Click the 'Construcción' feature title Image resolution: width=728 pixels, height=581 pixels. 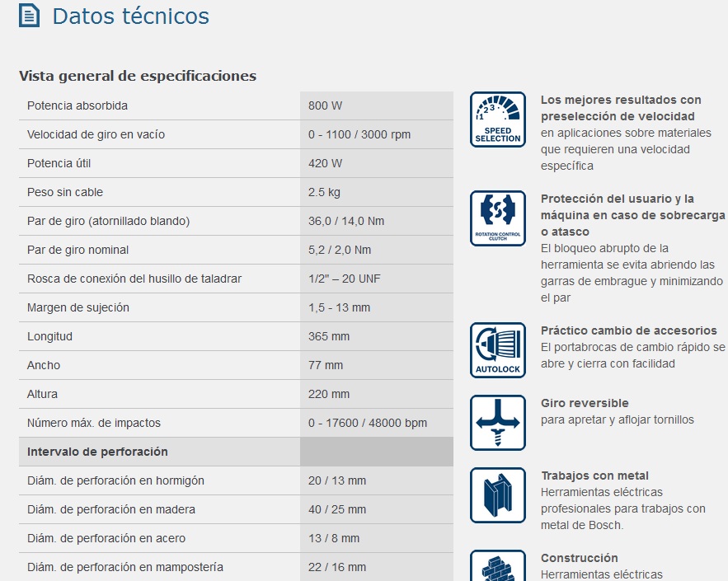click(x=579, y=558)
